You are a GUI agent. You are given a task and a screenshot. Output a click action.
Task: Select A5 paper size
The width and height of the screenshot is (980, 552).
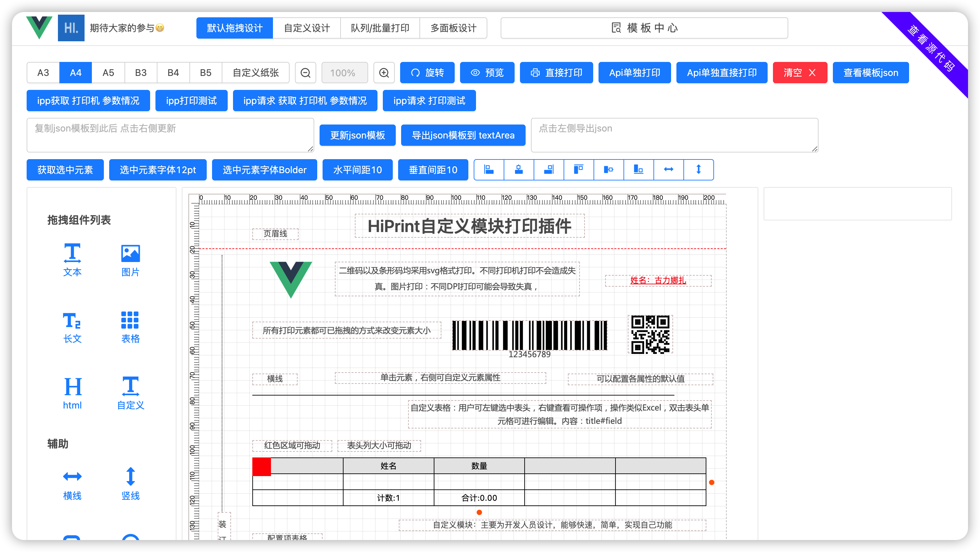109,73
